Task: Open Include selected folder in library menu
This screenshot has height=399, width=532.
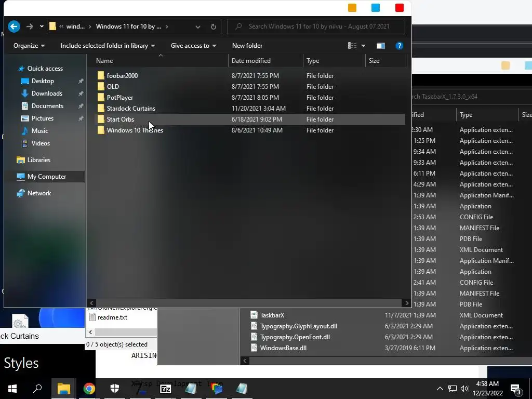Action: click(108, 46)
